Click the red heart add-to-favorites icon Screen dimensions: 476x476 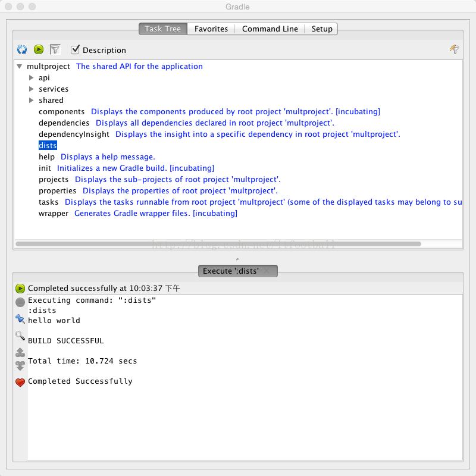[20, 383]
